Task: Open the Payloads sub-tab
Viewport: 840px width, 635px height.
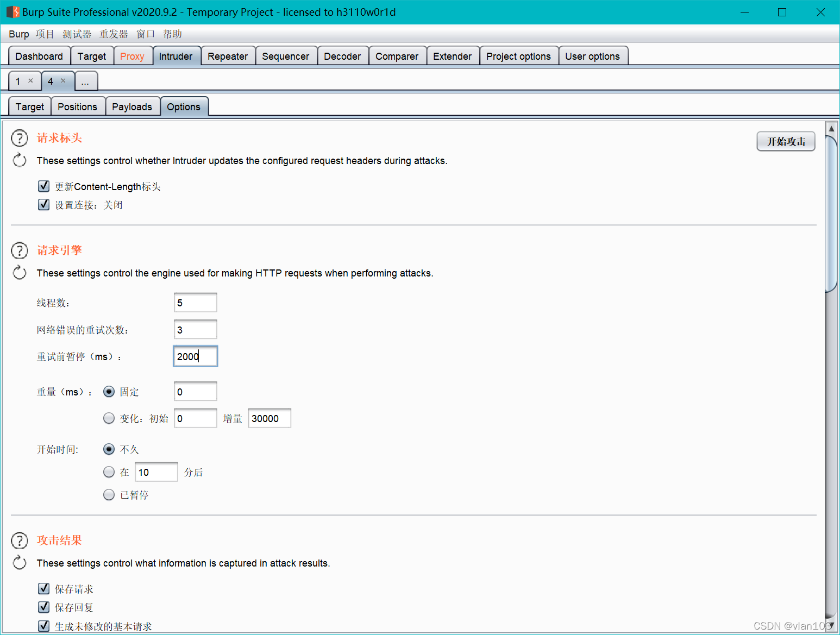Action: [x=132, y=106]
